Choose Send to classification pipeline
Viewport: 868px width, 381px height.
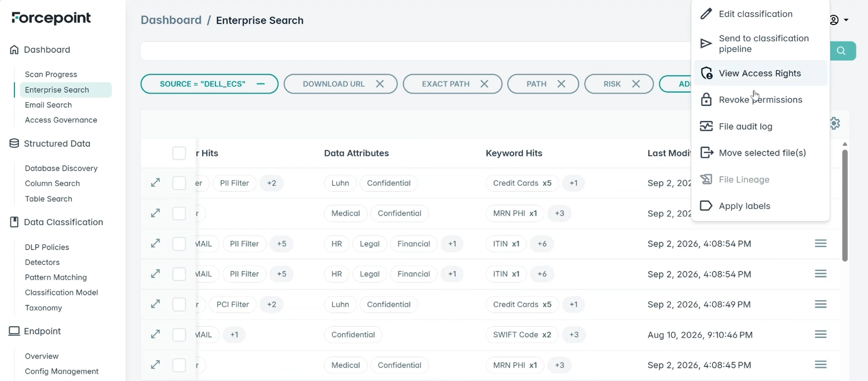[761, 44]
